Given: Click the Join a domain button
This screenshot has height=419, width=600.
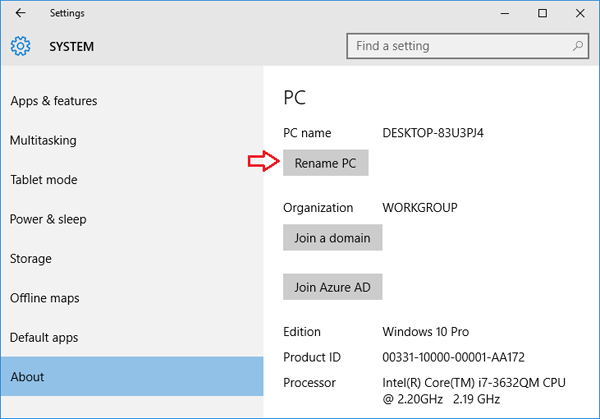Looking at the screenshot, I should [x=332, y=238].
